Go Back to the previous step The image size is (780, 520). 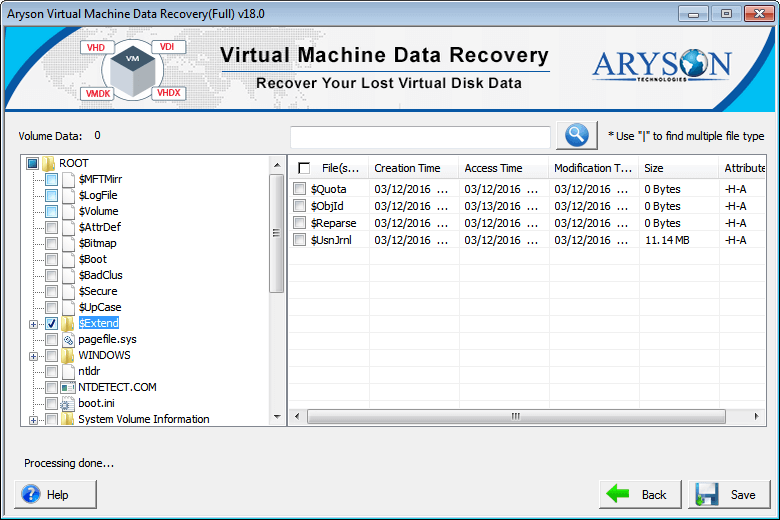640,495
